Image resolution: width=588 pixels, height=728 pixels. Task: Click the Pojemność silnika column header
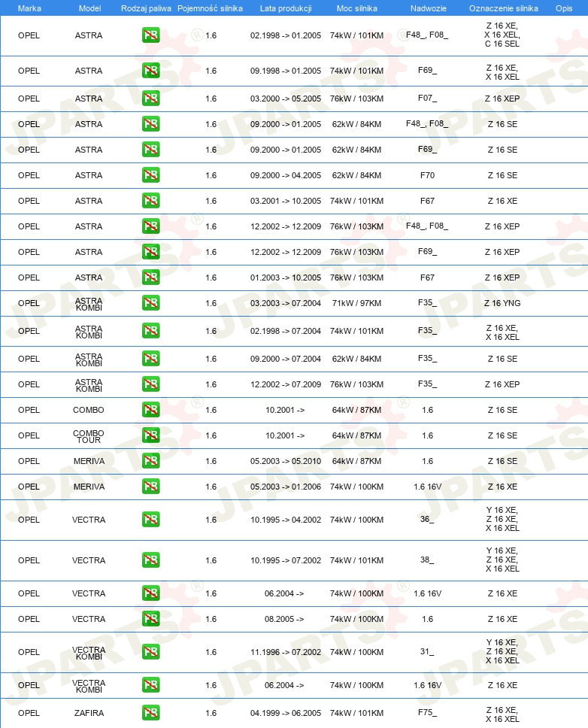(211, 8)
